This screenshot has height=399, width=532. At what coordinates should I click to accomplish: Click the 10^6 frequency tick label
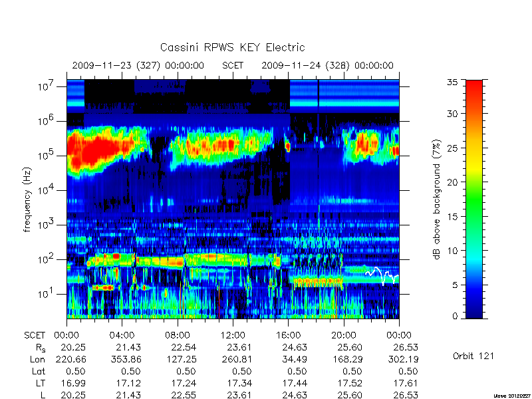point(47,120)
